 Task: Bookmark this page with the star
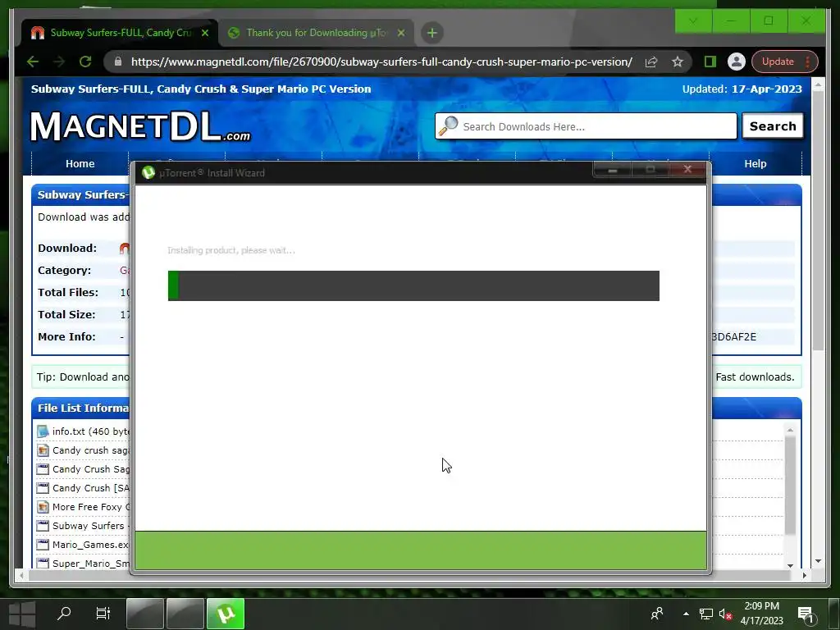[x=677, y=62]
